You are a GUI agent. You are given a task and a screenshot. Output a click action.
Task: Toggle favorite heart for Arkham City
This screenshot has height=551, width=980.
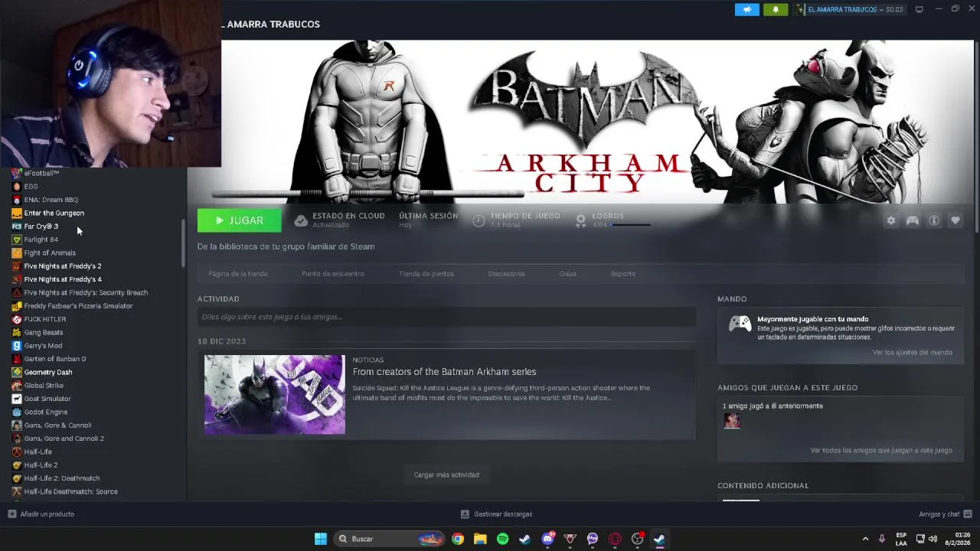tap(955, 220)
